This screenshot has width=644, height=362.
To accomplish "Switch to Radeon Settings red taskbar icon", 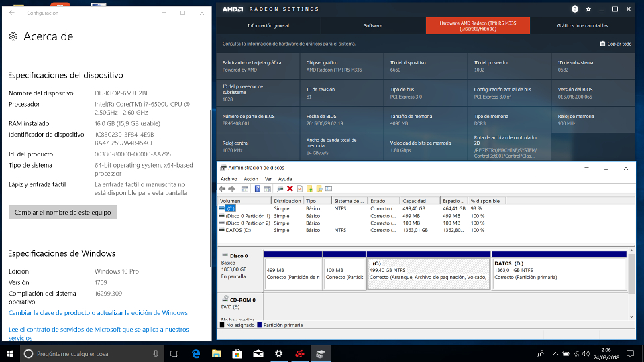I will (300, 353).
